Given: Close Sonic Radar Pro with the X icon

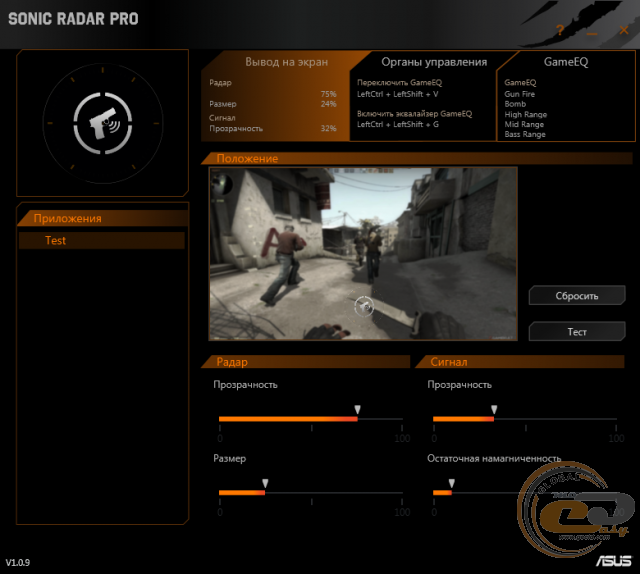Looking at the screenshot, I should click(624, 30).
